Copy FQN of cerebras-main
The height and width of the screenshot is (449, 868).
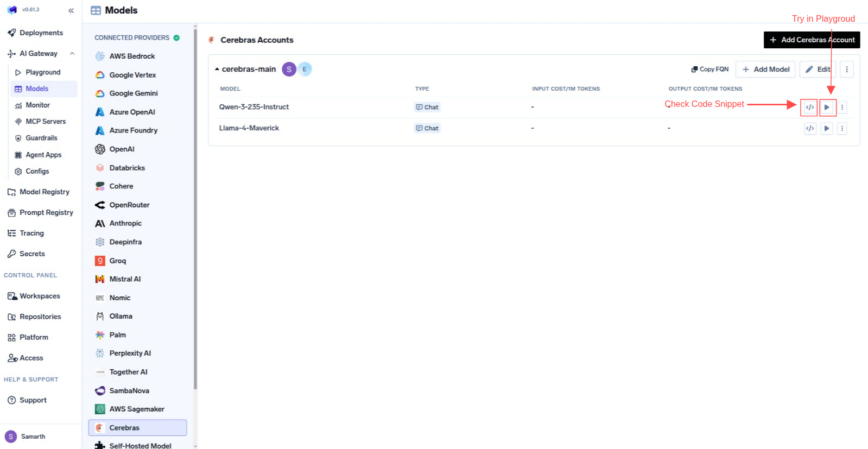(x=710, y=69)
